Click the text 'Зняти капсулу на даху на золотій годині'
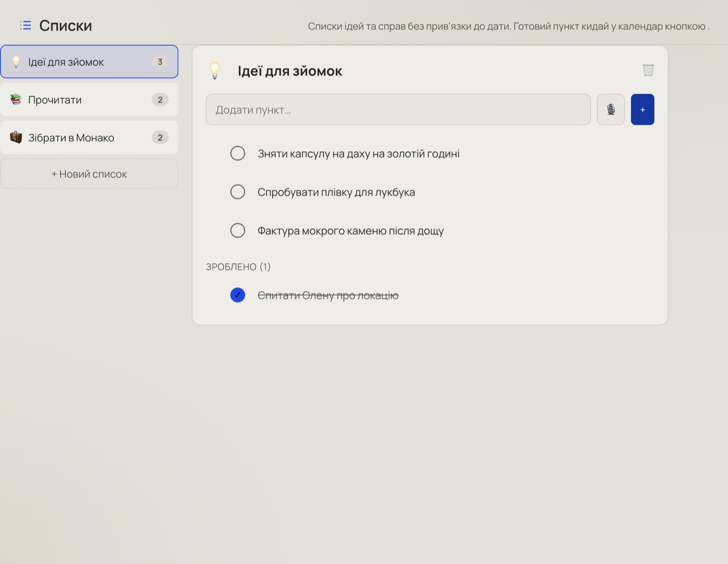 tap(358, 153)
